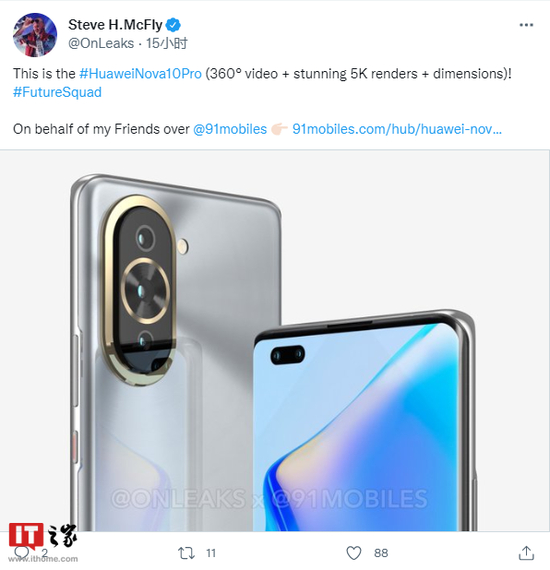Image resolution: width=550 pixels, height=570 pixels.
Task: Click the retweet icon
Action: point(186,553)
